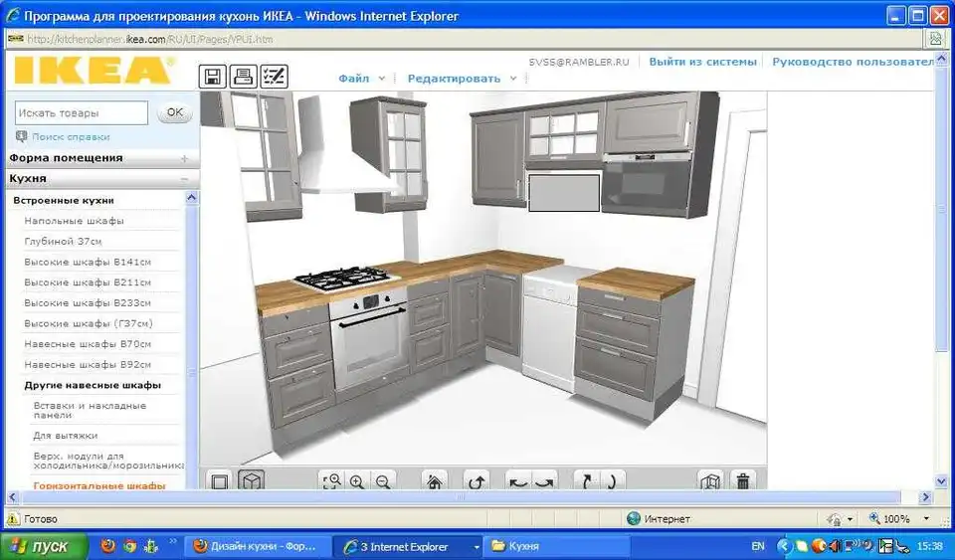Click the browser address bar
955x560 pixels.
(x=463, y=39)
